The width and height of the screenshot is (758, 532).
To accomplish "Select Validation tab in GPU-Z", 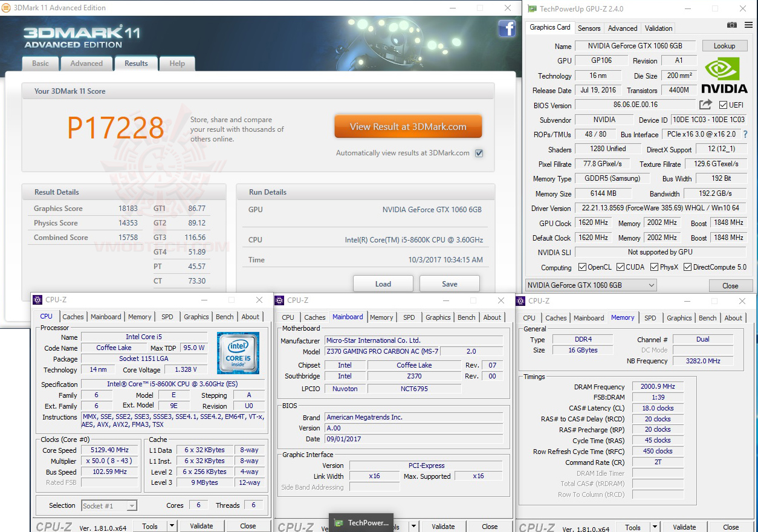I will (658, 28).
